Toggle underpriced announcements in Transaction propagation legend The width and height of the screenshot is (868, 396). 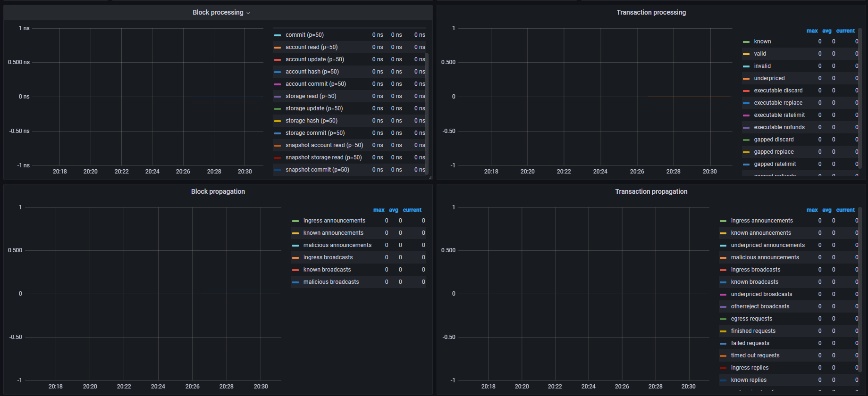tap(767, 245)
